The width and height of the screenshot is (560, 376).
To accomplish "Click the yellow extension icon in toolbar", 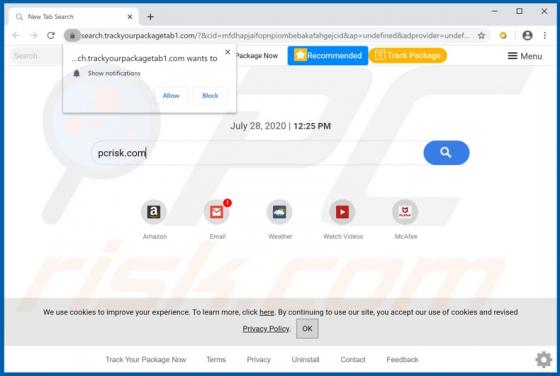I will tap(503, 35).
